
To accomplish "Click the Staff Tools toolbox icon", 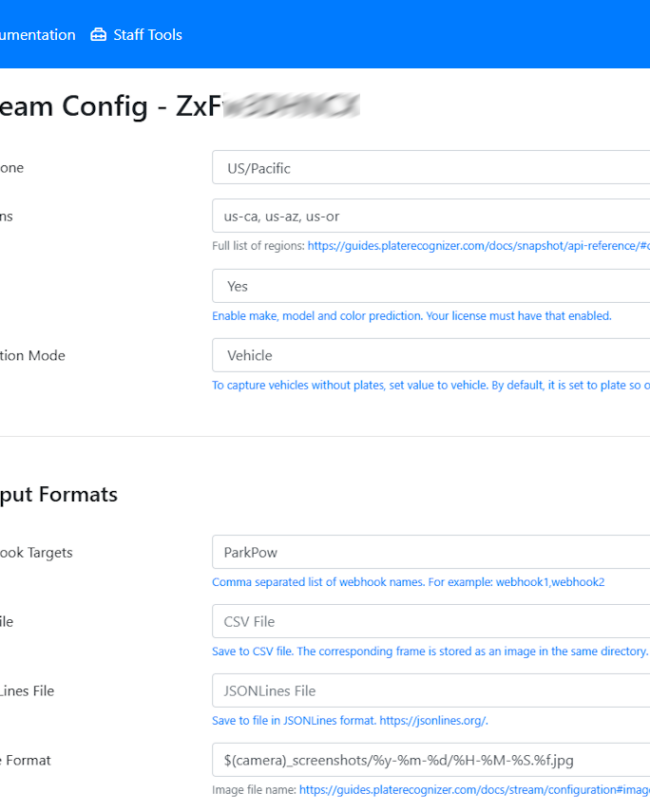I will pos(98,35).
